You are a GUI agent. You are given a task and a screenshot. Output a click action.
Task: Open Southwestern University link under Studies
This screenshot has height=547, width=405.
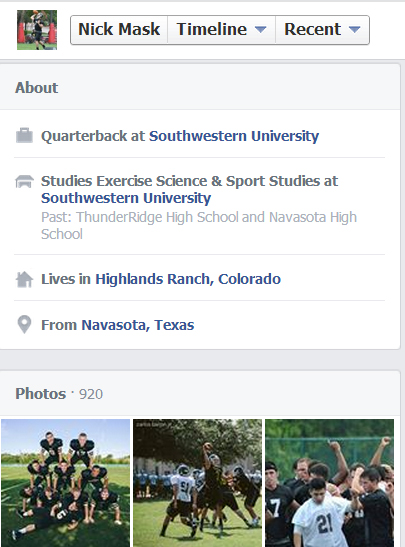pos(126,198)
